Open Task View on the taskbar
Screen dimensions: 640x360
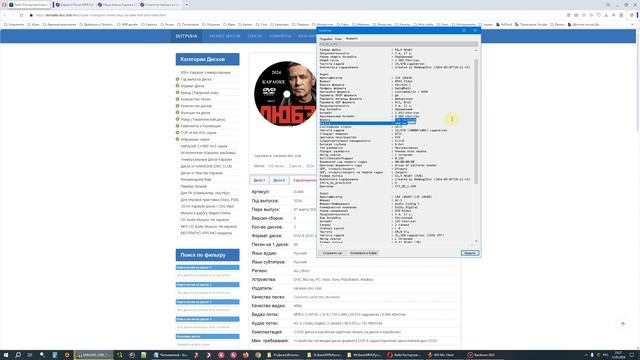pos(29,355)
